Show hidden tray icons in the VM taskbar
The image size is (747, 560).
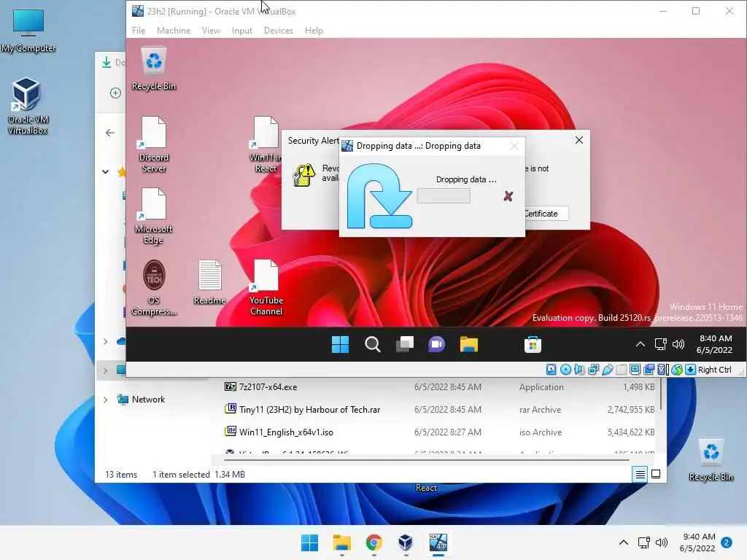[x=640, y=344]
